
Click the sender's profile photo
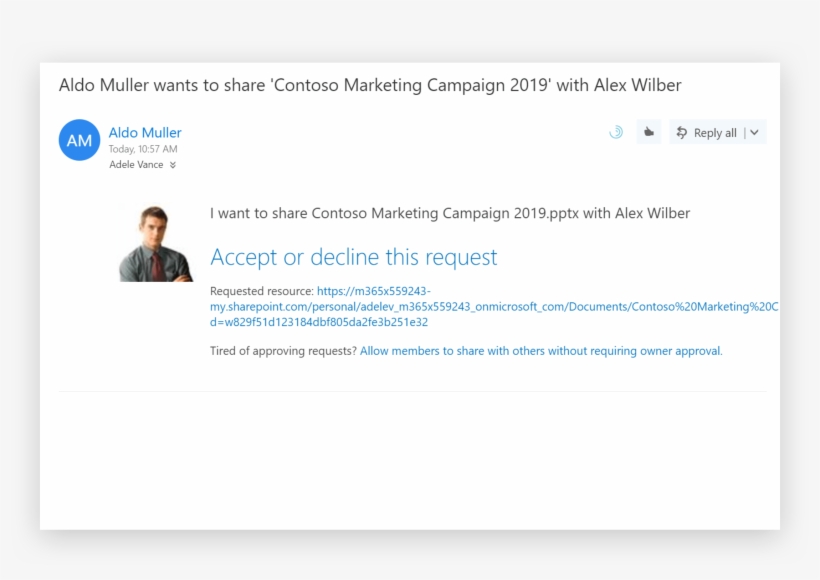pos(155,243)
